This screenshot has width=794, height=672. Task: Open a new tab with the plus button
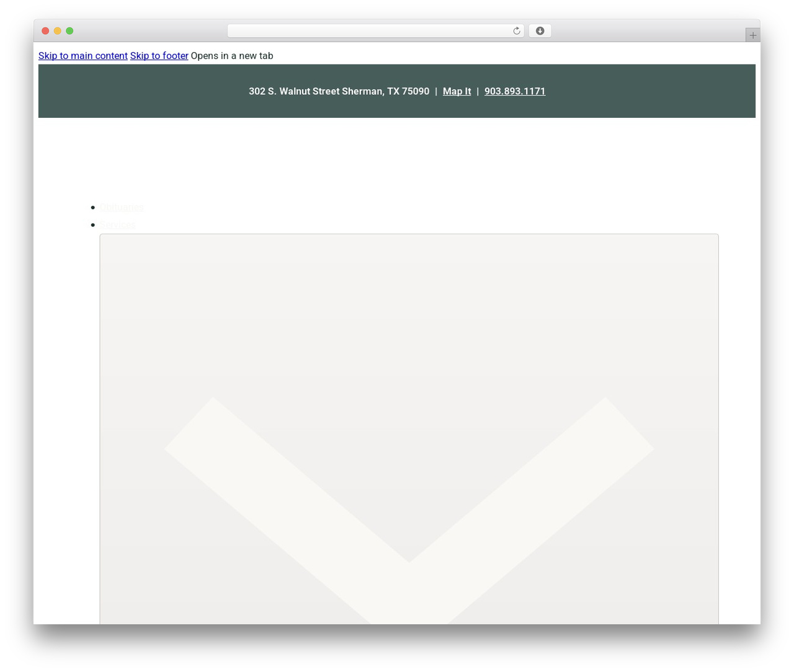point(752,35)
